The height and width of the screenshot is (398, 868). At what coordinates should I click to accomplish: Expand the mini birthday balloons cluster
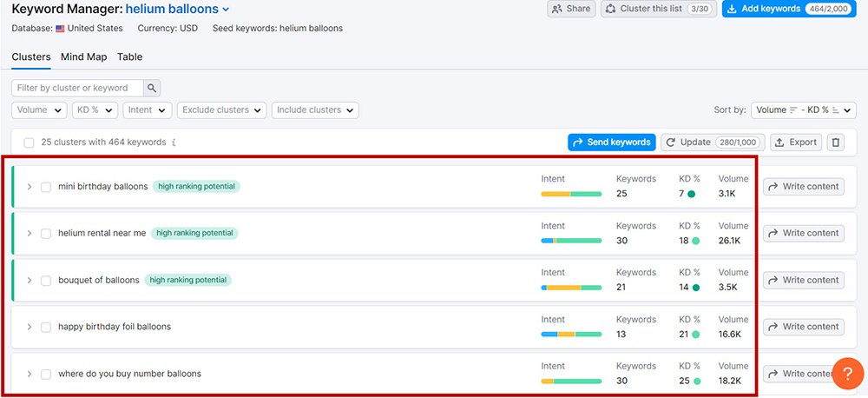(30, 187)
